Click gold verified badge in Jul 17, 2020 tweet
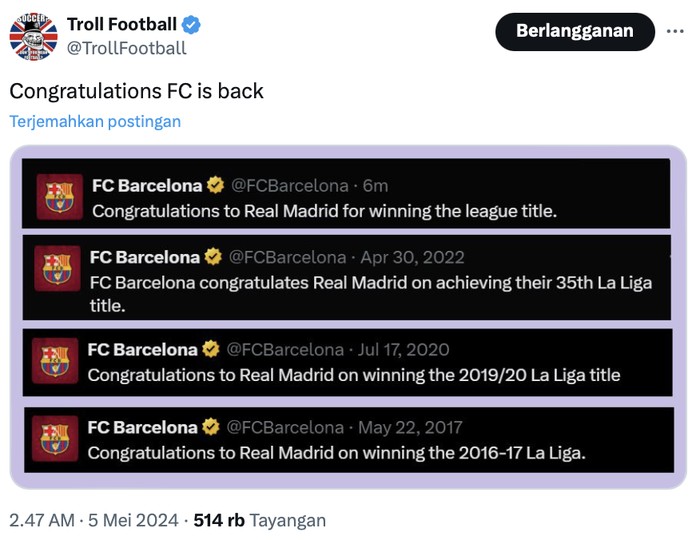Viewport: 700px width, 540px height. (x=210, y=349)
